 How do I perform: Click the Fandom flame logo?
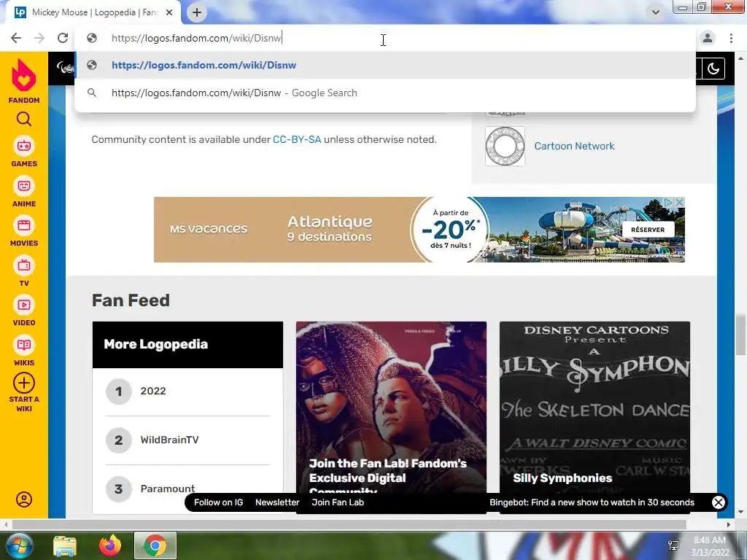pyautogui.click(x=24, y=75)
